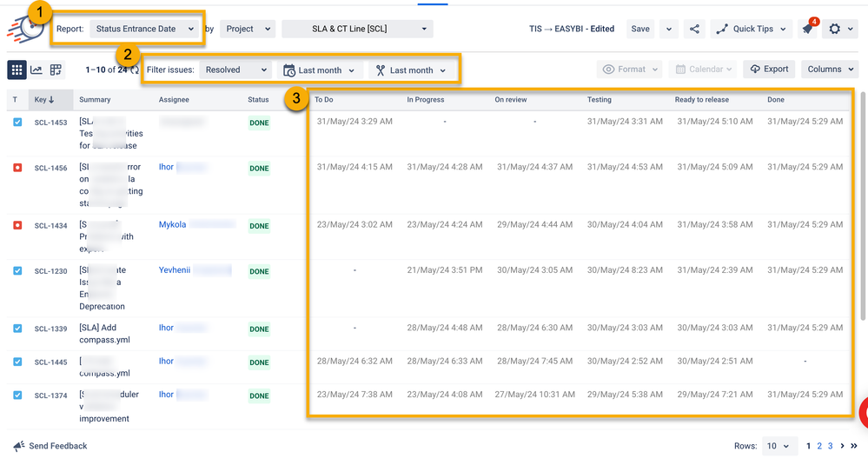Select the 27/May/24 10:31 AM On review cell
This screenshot has height=465, width=868.
(x=534, y=394)
